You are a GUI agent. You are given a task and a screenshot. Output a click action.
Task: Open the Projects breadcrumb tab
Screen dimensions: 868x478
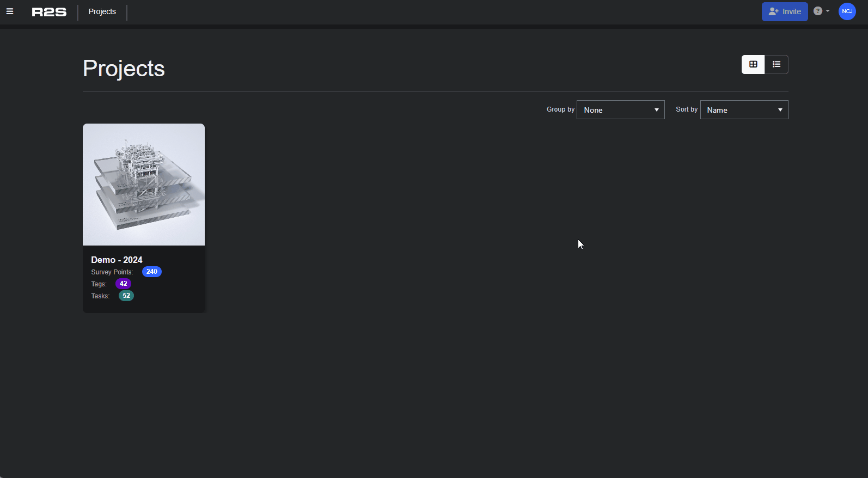pyautogui.click(x=102, y=11)
